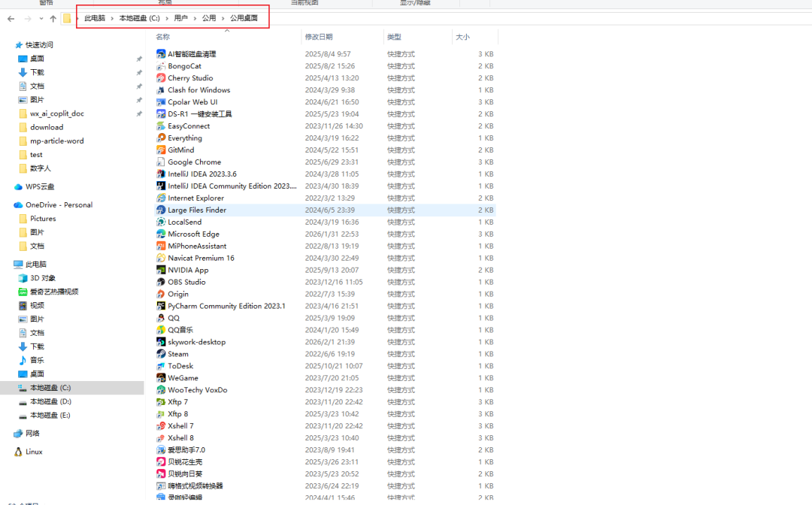The image size is (812, 505).
Task: Select the Internet Explorer shortcut icon
Action: pyautogui.click(x=161, y=198)
